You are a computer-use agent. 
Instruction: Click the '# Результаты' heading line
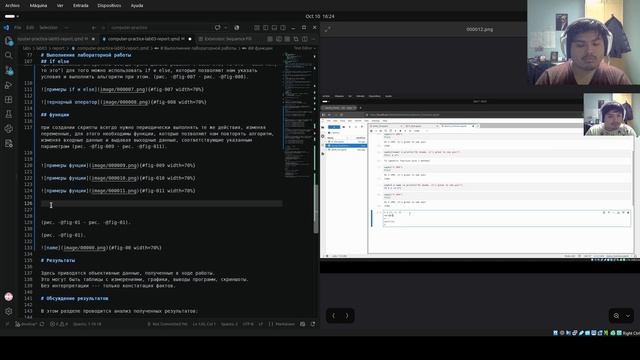(x=58, y=260)
